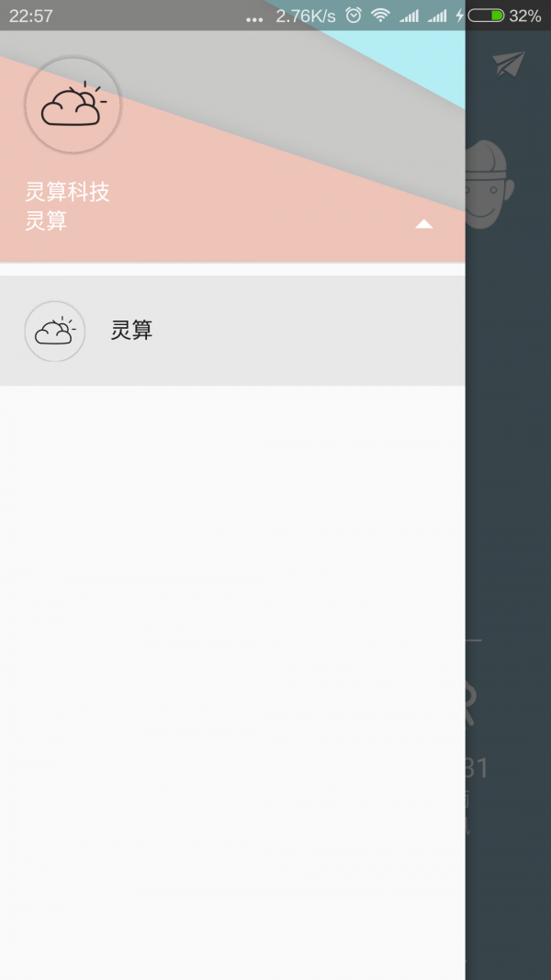Tap the small cloud avatar beside 灵算
The height and width of the screenshot is (980, 551).
(x=55, y=332)
